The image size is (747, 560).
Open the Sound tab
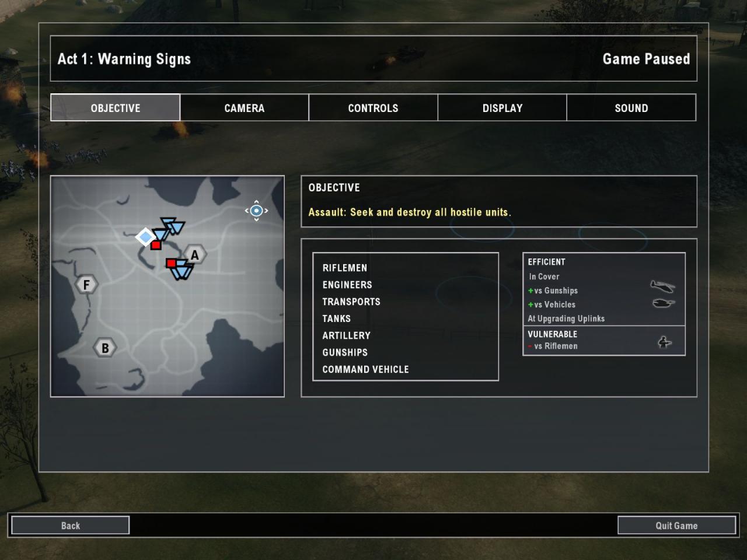[631, 108]
